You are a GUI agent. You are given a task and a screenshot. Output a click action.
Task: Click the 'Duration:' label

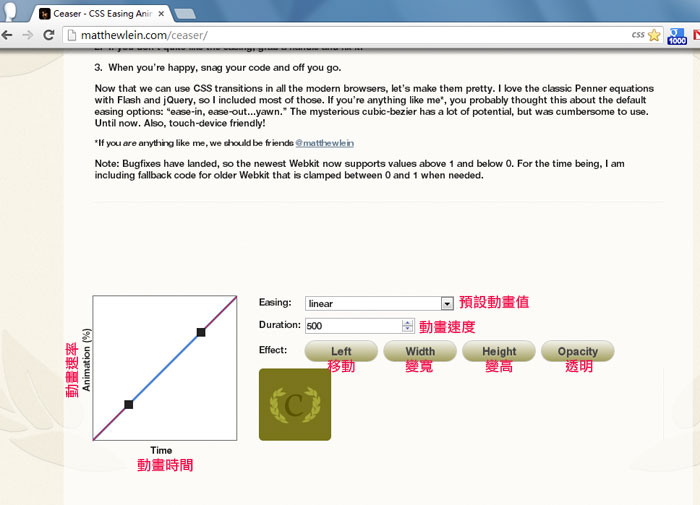click(280, 325)
